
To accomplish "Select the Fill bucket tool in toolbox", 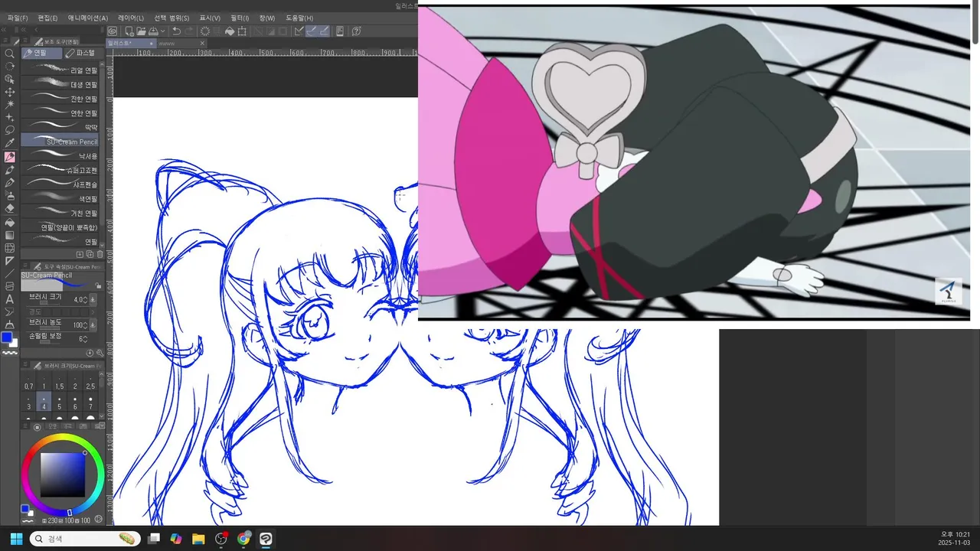I will 9,221.
